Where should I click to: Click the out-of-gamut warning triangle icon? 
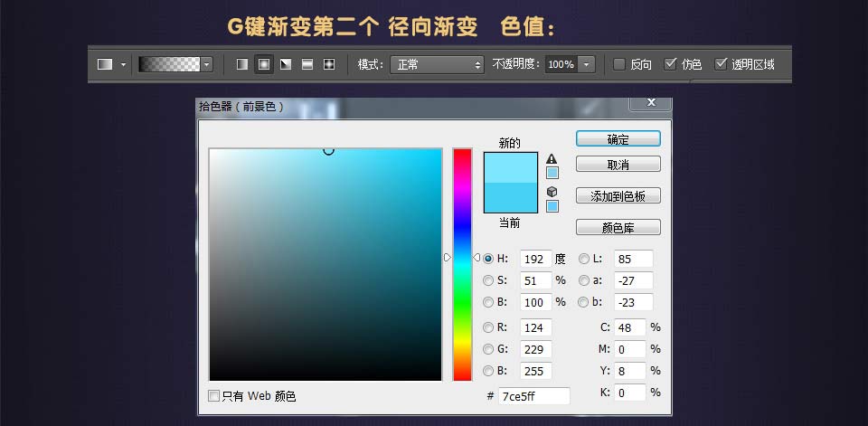[x=552, y=158]
